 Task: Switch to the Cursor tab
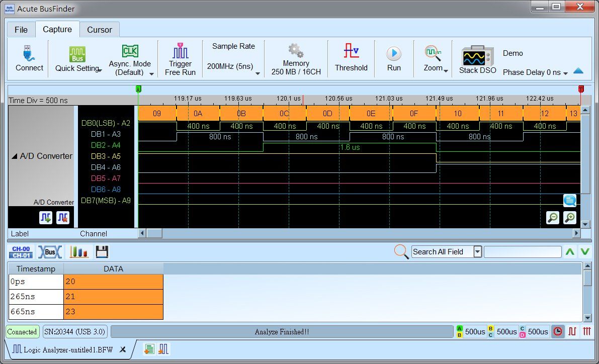click(99, 30)
